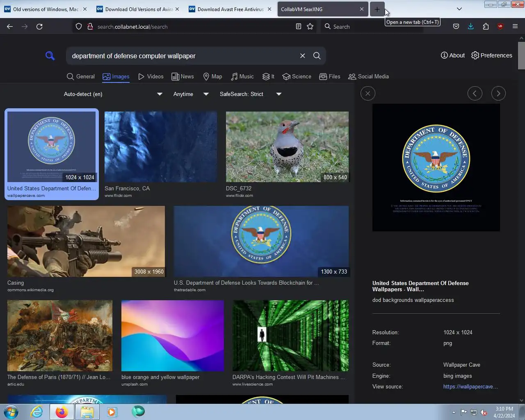The height and width of the screenshot is (420, 525).
Task: Open the Science category
Action: pos(297,76)
